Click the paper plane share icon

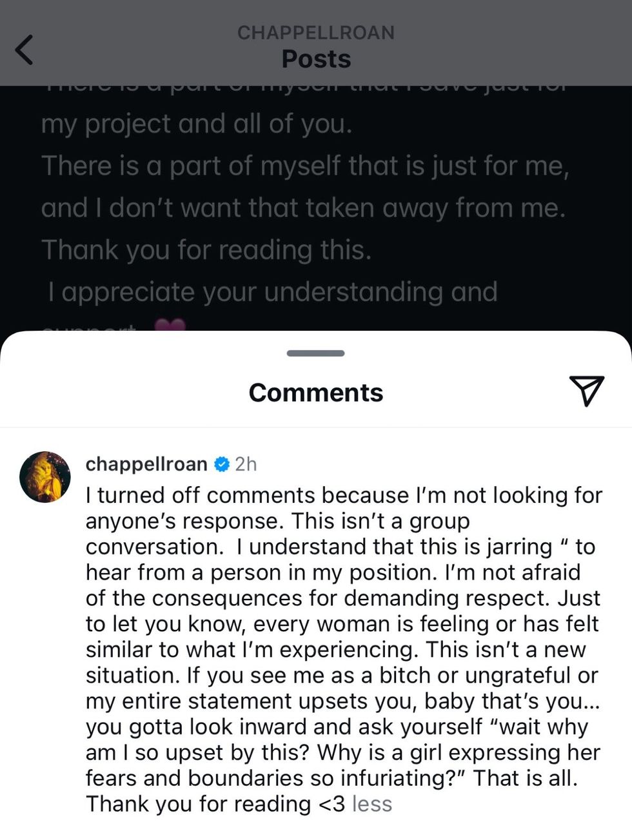pos(586,391)
